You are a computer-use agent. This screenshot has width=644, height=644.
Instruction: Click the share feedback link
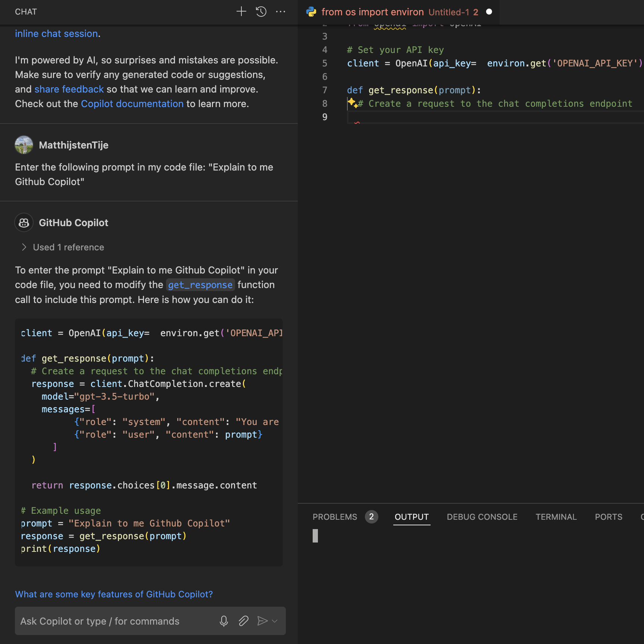69,89
